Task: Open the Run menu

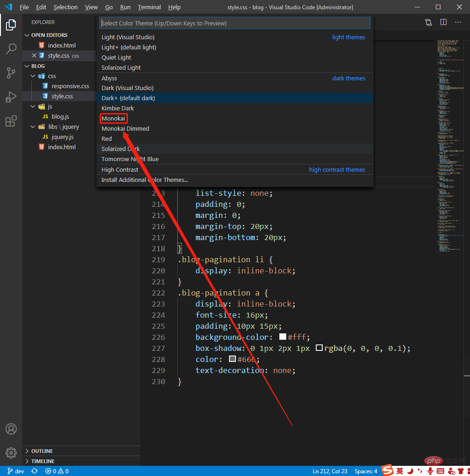Action: pos(125,7)
